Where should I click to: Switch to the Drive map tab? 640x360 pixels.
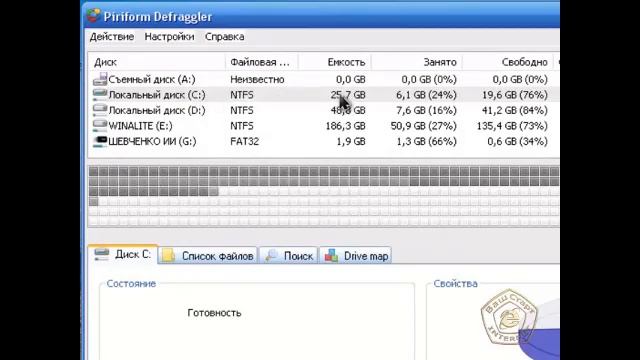click(356, 256)
